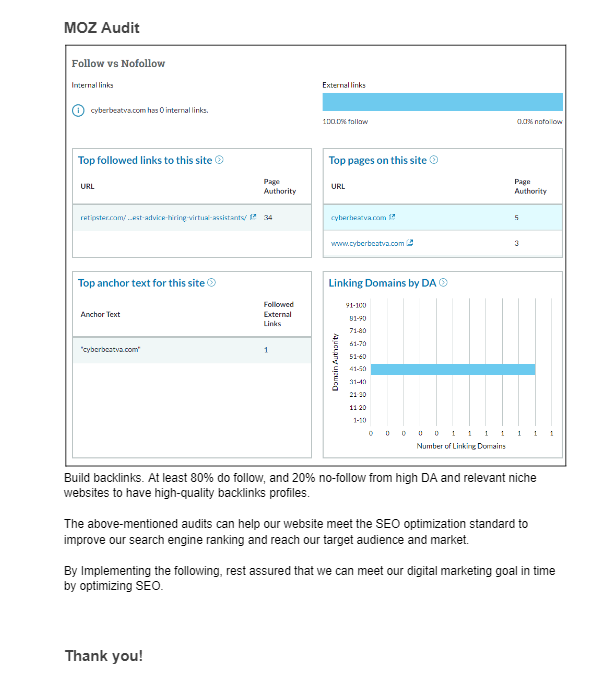Click the 1-10 axis label in chart
The image size is (601, 678).
click(x=360, y=420)
